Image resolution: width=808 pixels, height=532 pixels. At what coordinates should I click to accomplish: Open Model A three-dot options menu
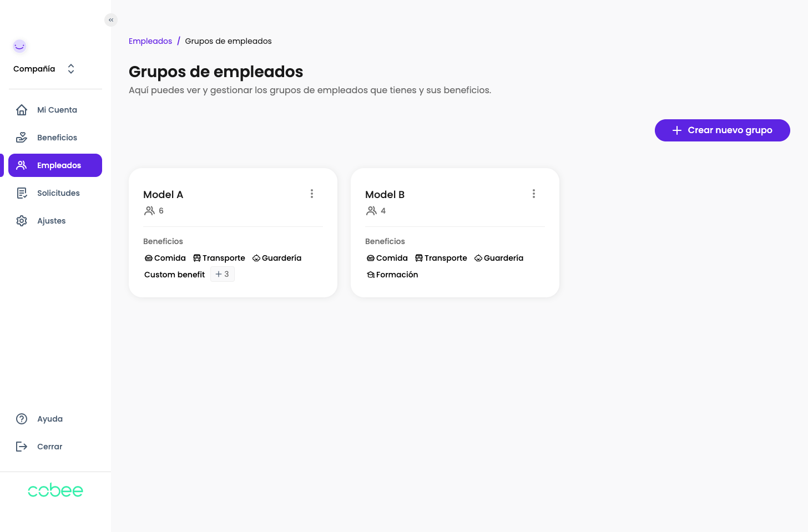click(312, 194)
